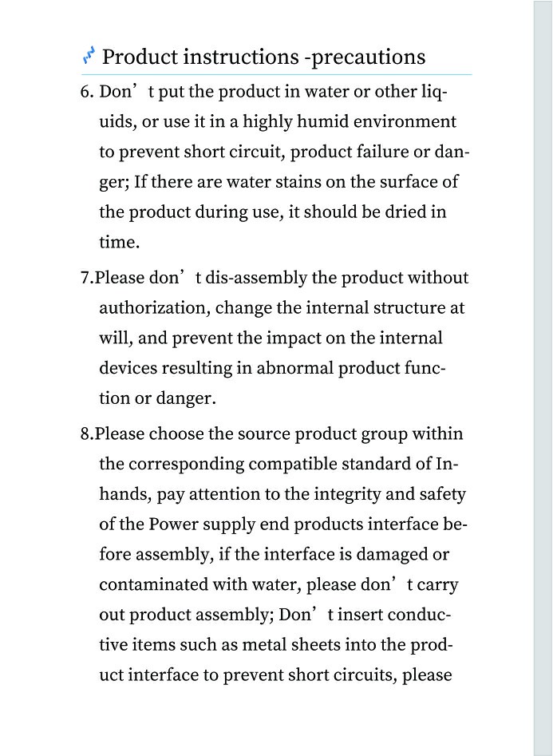
Task: Click the word 'time.' ending item 6
Action: [x=120, y=242]
